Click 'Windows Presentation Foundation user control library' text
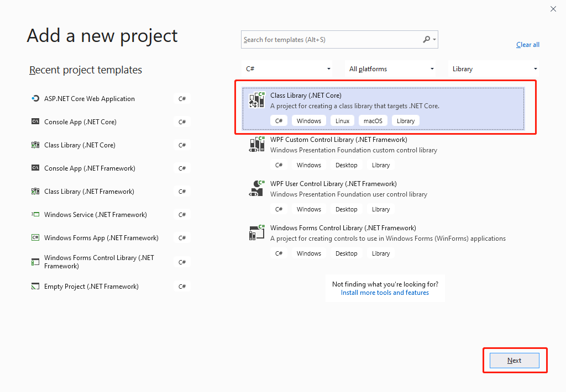 (349, 194)
